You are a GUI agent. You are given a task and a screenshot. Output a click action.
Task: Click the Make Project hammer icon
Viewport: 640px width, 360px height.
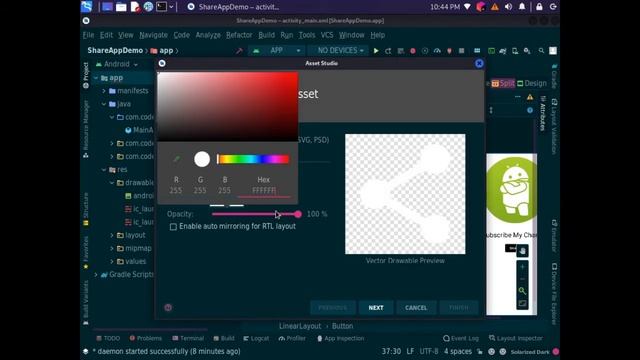point(239,51)
